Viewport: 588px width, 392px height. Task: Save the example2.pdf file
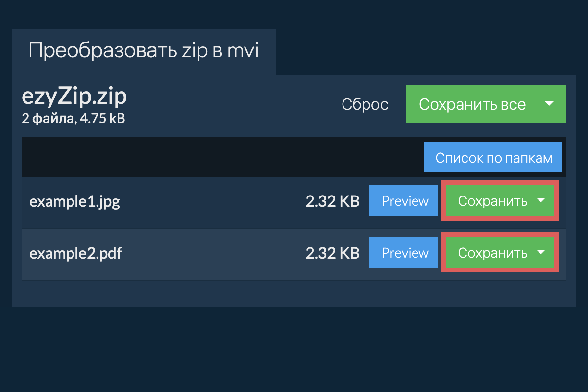(492, 253)
